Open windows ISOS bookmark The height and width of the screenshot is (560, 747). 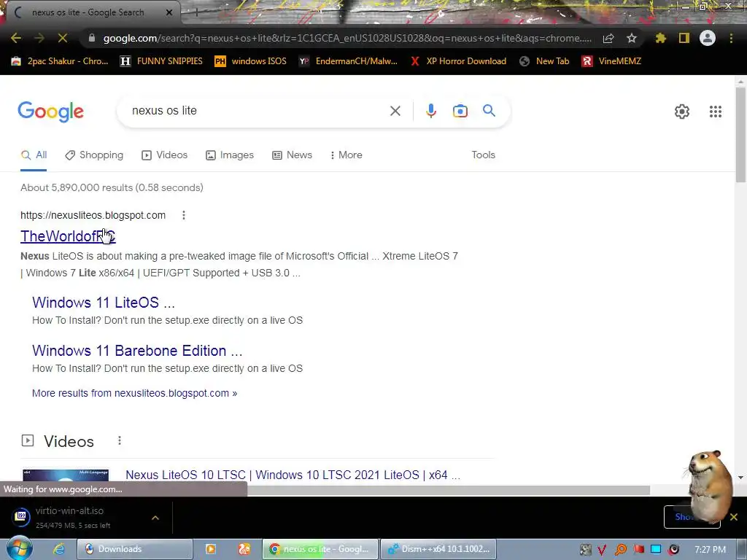tap(250, 61)
